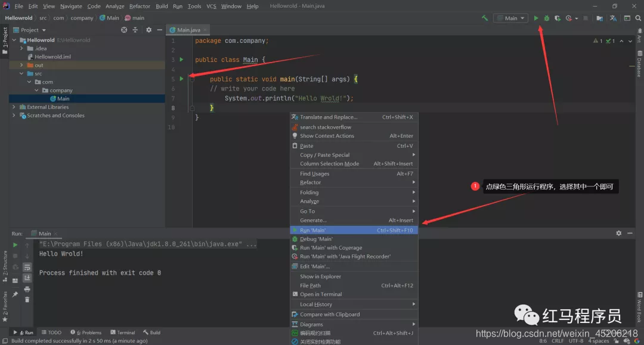Click the profiler run icon in toolbar
Screen dimensions: 644x345
569,18
